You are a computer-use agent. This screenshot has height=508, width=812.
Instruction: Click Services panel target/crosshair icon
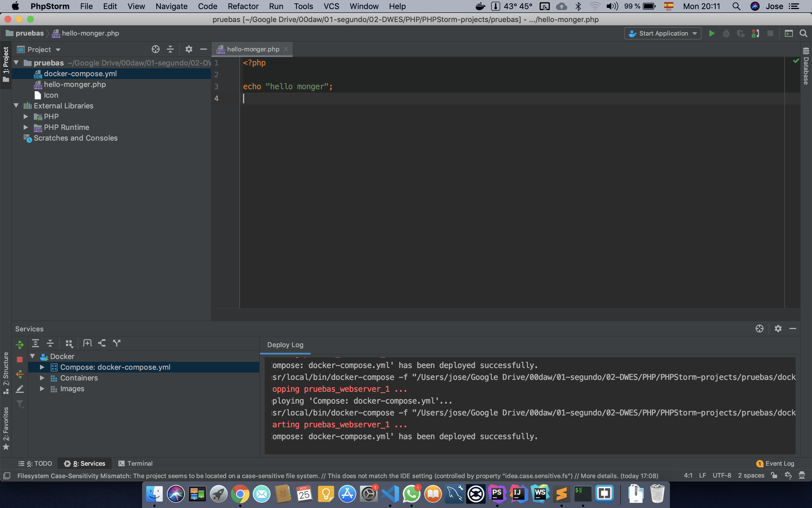coord(759,329)
